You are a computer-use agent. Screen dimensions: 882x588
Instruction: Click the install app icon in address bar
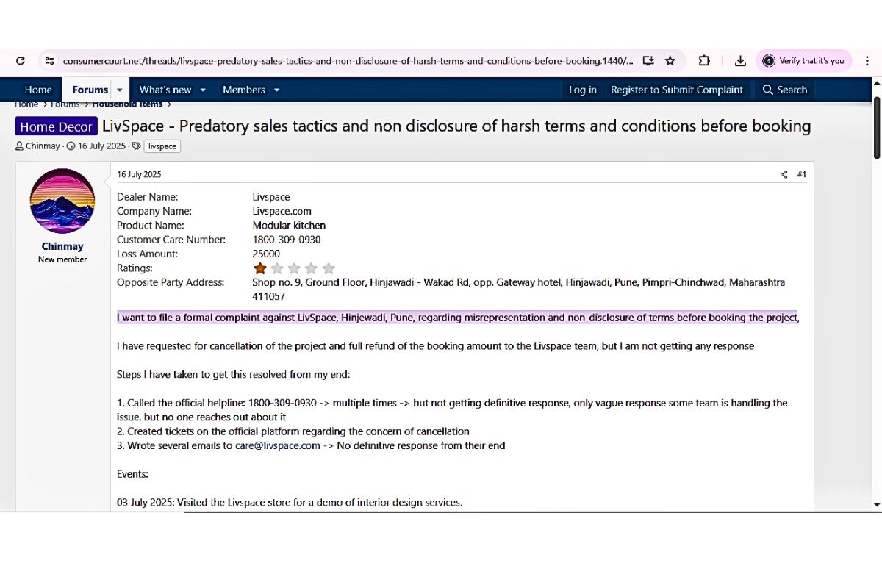648,61
